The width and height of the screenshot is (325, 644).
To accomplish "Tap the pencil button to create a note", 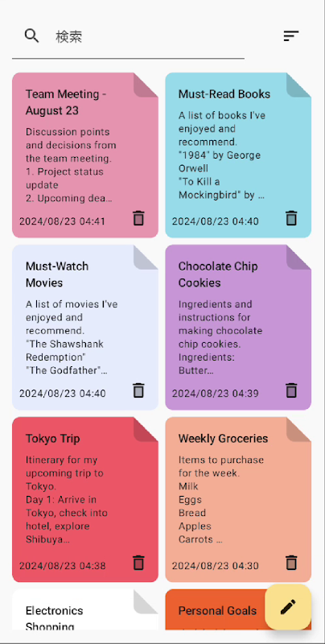I will click(x=288, y=607).
